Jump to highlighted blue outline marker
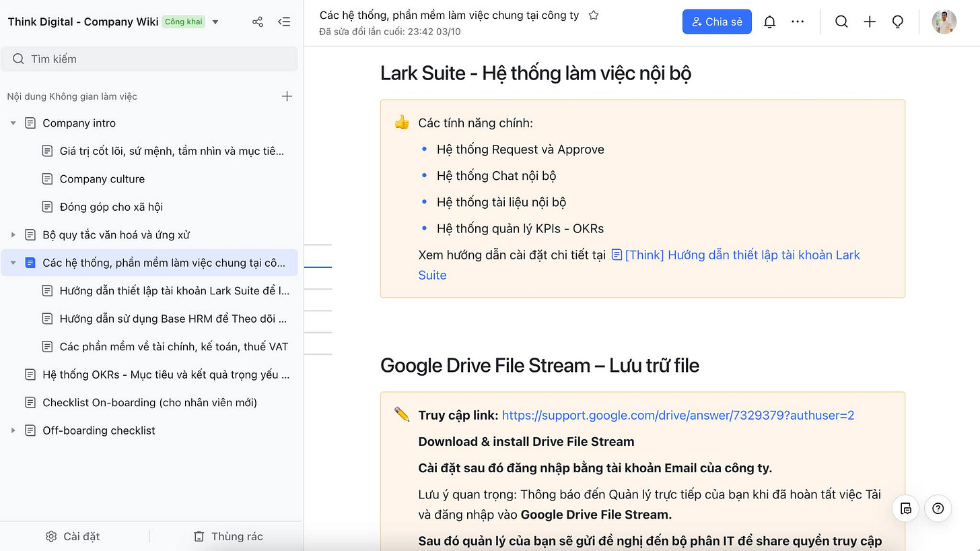The height and width of the screenshot is (551, 980). point(318,267)
